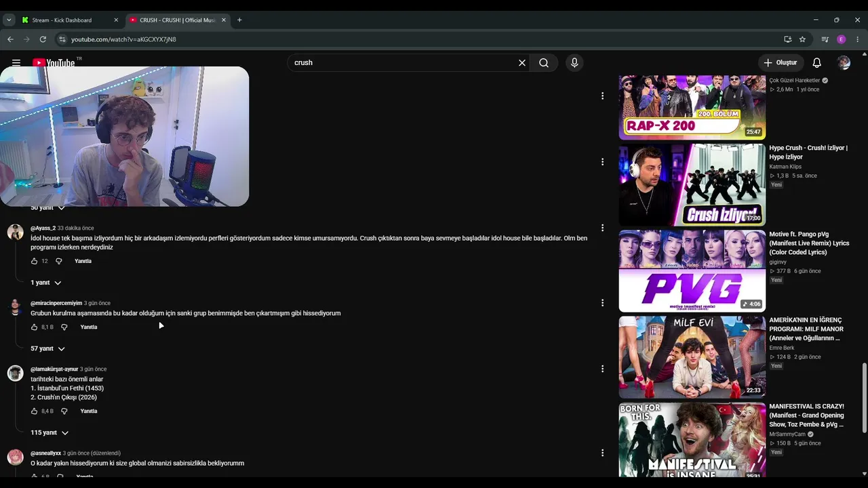Open the three-dot menu for @asneallyxx's comment

click(602, 453)
